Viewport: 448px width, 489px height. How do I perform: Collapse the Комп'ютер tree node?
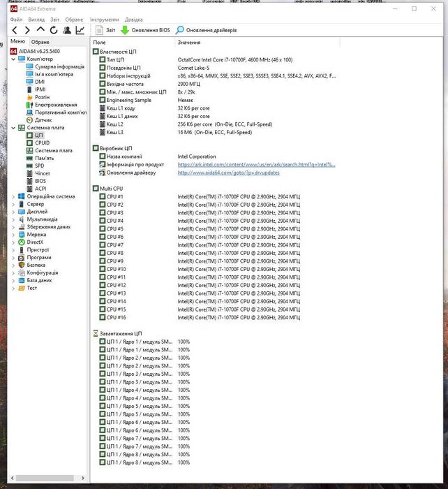click(13, 59)
